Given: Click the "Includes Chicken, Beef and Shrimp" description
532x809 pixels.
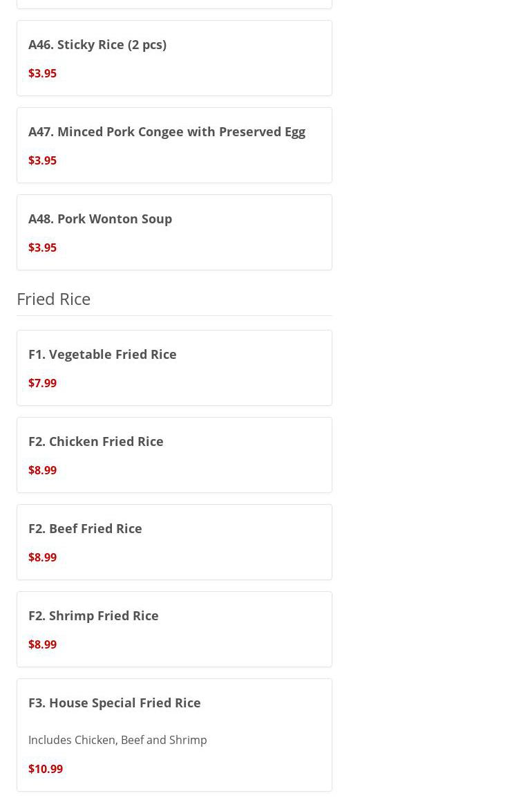Looking at the screenshot, I should click(x=117, y=740).
